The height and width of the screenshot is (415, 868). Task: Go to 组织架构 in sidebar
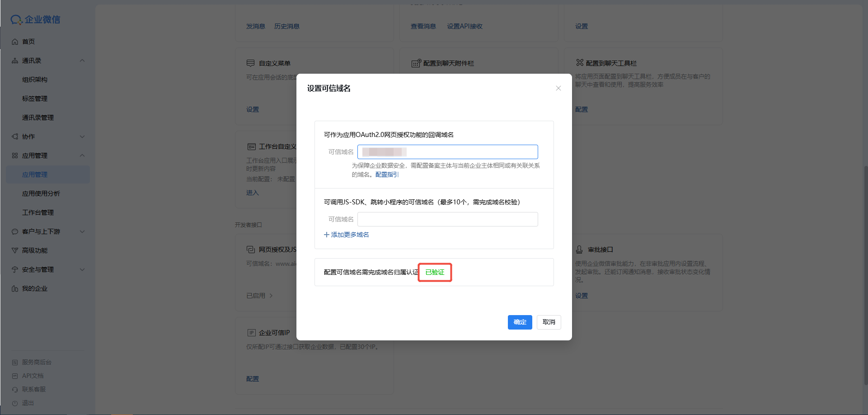35,80
